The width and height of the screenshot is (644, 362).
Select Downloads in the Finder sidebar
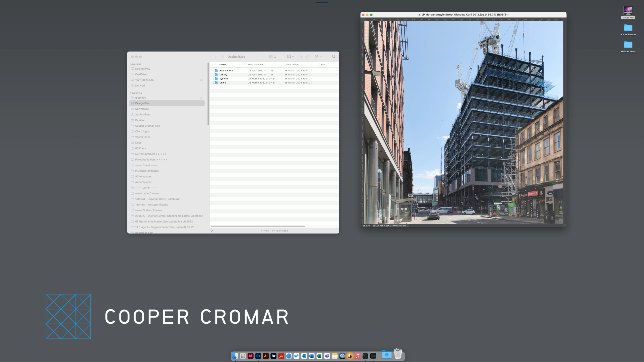[142, 109]
